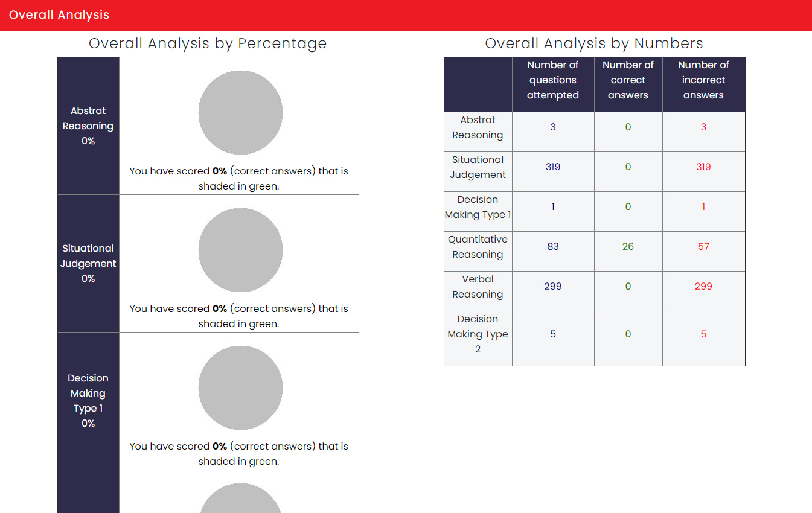
Task: Click the Verbal Reasoning row label in table
Action: (478, 287)
